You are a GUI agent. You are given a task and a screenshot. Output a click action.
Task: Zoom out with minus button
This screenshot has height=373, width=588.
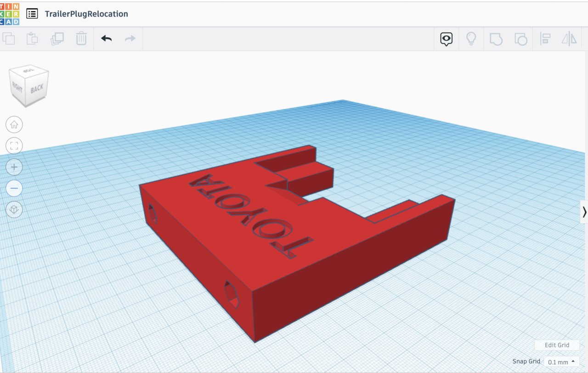point(14,188)
